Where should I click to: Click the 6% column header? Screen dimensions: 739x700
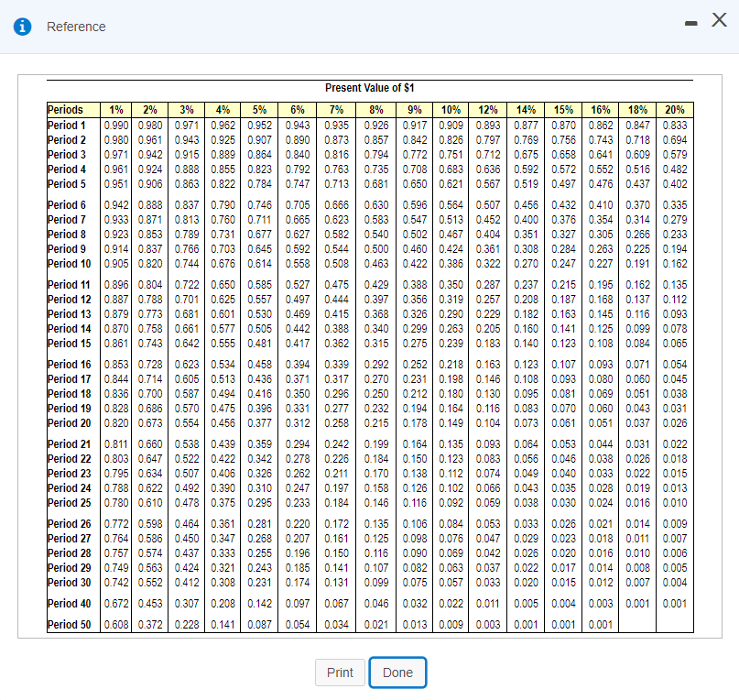click(x=298, y=110)
